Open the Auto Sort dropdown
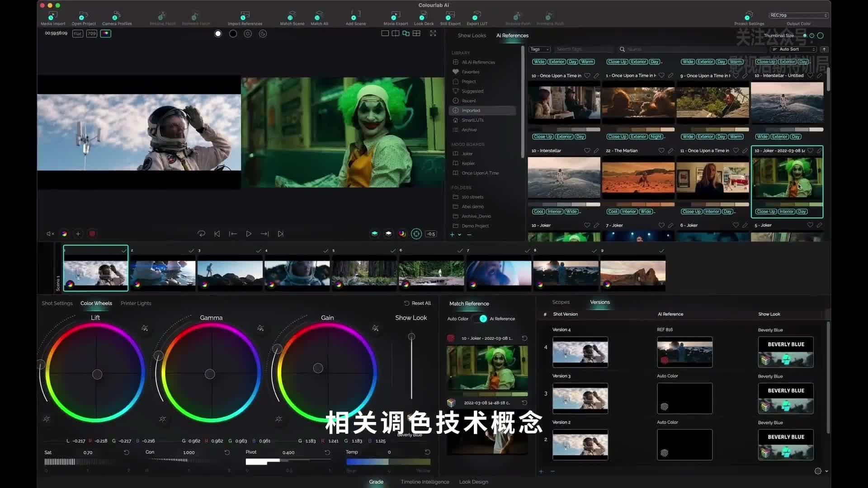The width and height of the screenshot is (868, 488). [x=793, y=49]
